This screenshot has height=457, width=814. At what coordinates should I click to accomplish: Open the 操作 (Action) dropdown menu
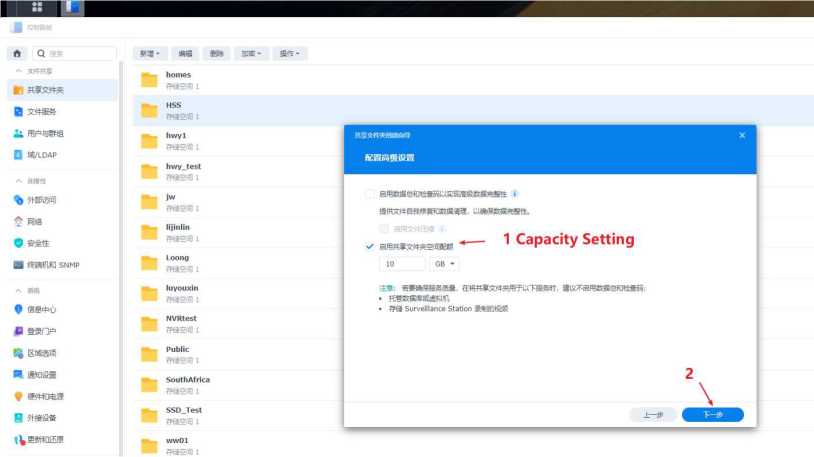coord(289,53)
